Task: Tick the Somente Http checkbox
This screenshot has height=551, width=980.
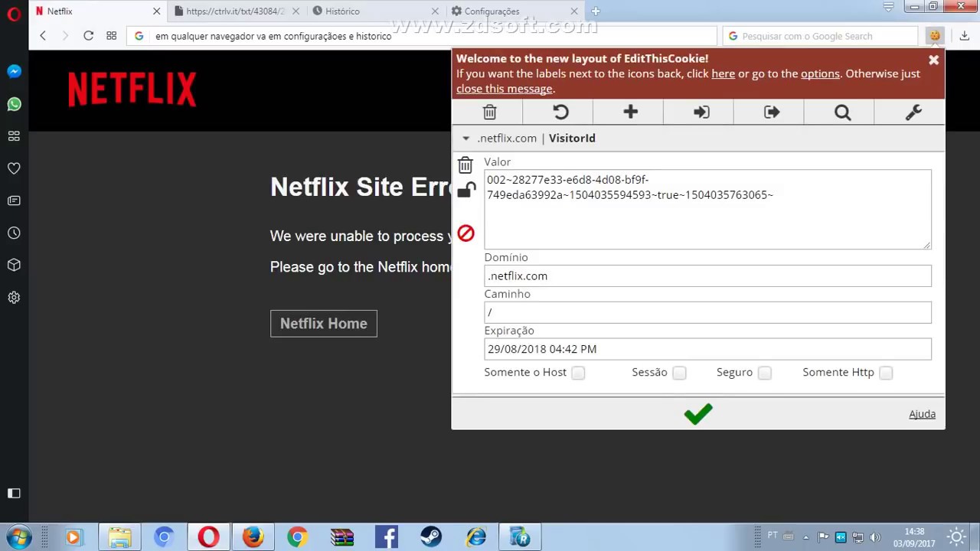Action: (x=886, y=373)
